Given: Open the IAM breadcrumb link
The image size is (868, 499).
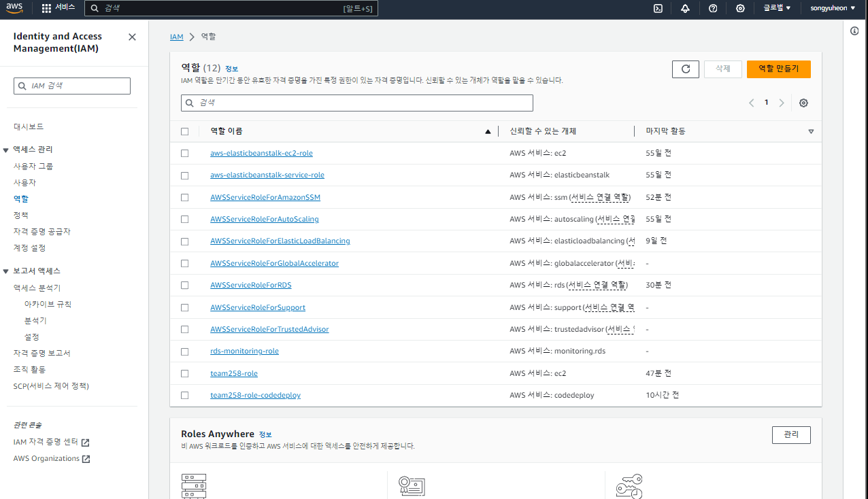Looking at the screenshot, I should 177,37.
